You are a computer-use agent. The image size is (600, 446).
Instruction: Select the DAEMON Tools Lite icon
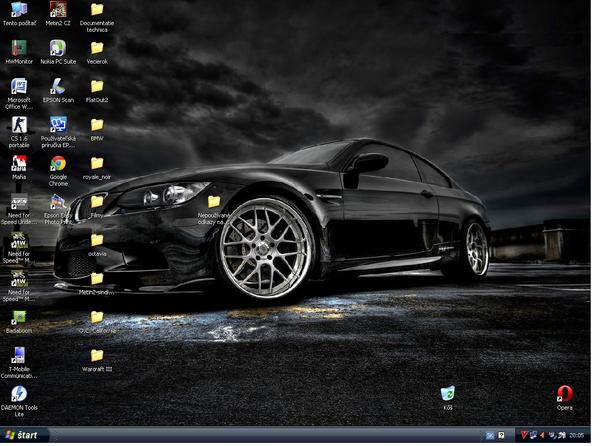point(18,394)
